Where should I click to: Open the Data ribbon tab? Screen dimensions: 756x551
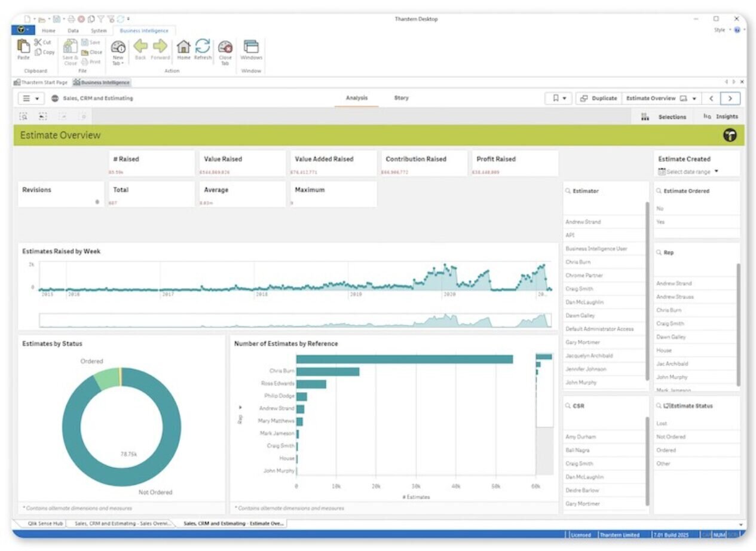tap(73, 30)
